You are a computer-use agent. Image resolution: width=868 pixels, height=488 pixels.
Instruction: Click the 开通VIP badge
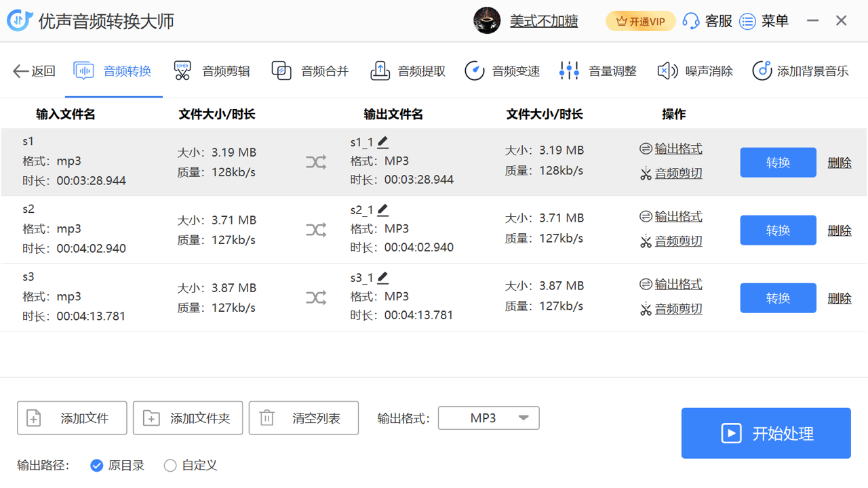[x=640, y=21]
